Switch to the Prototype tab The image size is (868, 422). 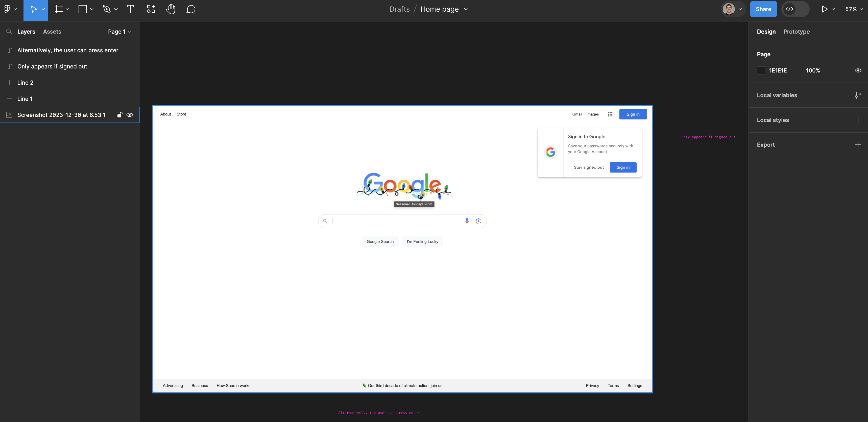796,32
